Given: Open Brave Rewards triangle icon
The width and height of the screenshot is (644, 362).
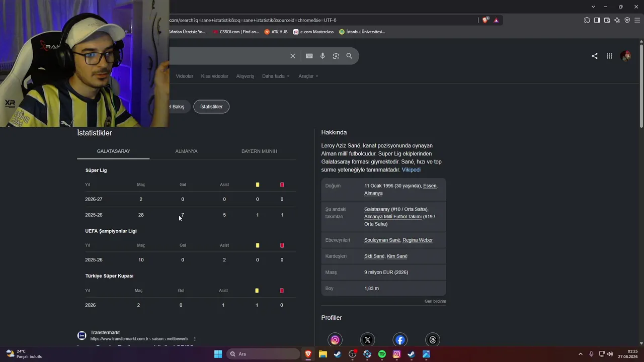Looking at the screenshot, I should point(496,20).
